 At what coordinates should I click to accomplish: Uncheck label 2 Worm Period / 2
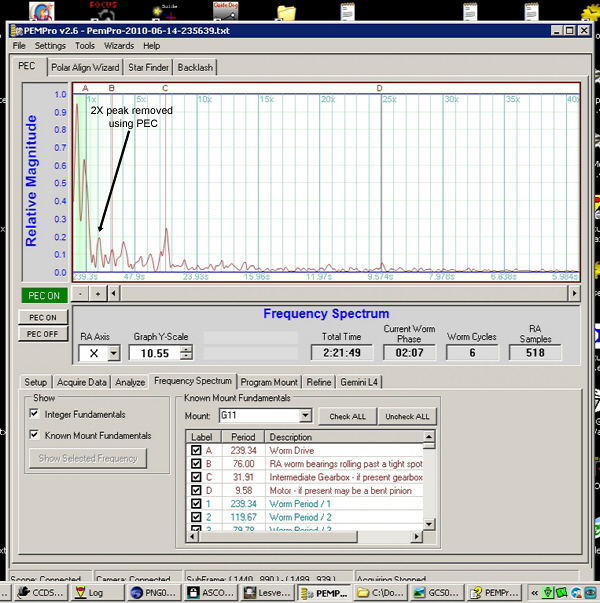[196, 517]
